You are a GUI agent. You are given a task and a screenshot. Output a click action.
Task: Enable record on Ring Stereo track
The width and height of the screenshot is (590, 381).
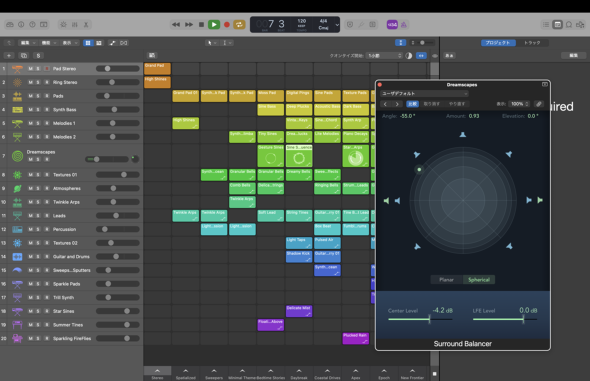47,82
